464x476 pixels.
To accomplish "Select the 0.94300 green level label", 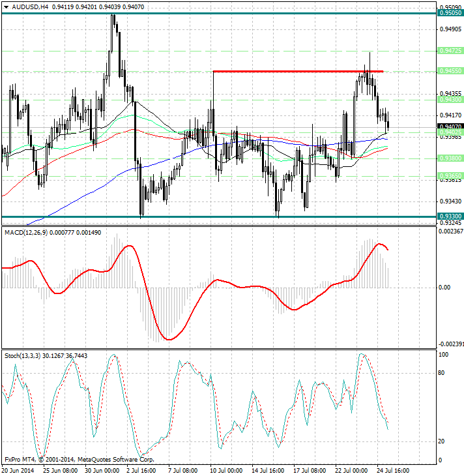I will (x=451, y=99).
